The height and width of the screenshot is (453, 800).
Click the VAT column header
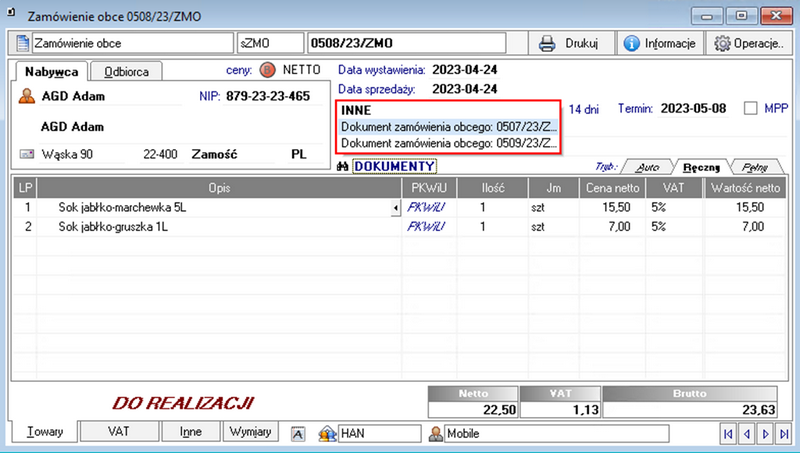coord(673,188)
